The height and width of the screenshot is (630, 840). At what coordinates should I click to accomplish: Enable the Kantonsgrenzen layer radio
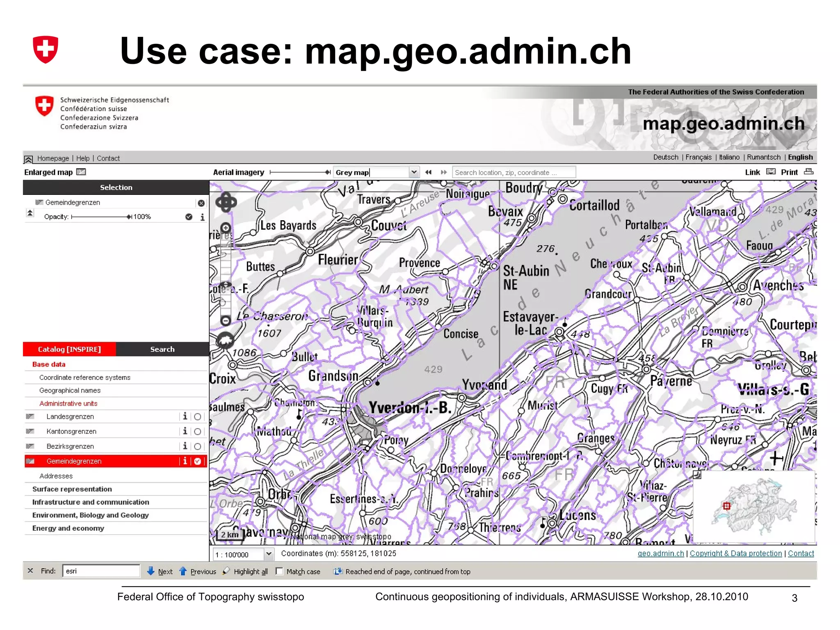tap(198, 431)
